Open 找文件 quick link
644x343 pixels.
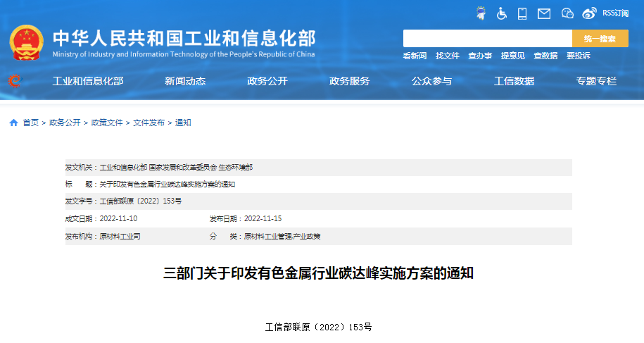[x=447, y=56]
